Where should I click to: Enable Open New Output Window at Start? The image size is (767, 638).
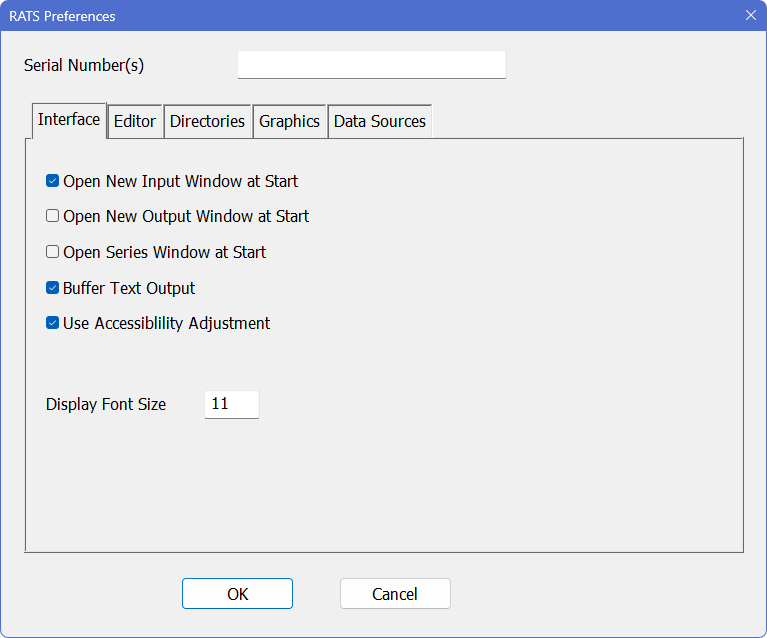point(53,216)
